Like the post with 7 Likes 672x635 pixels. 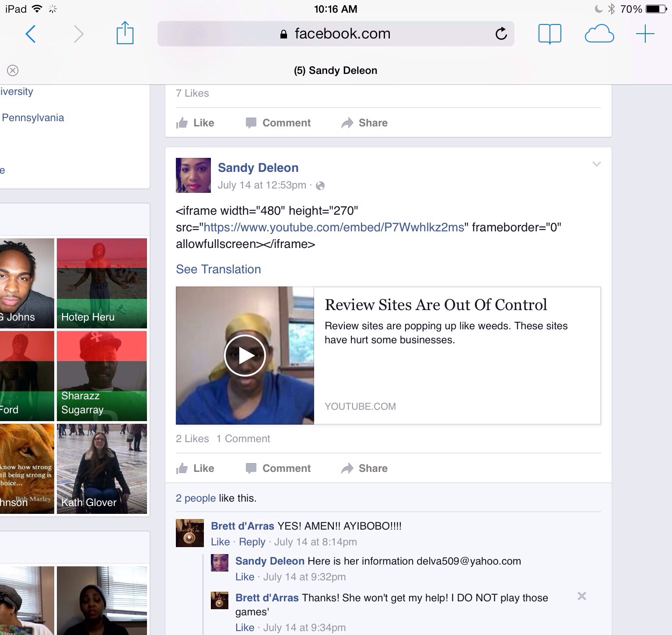[195, 123]
